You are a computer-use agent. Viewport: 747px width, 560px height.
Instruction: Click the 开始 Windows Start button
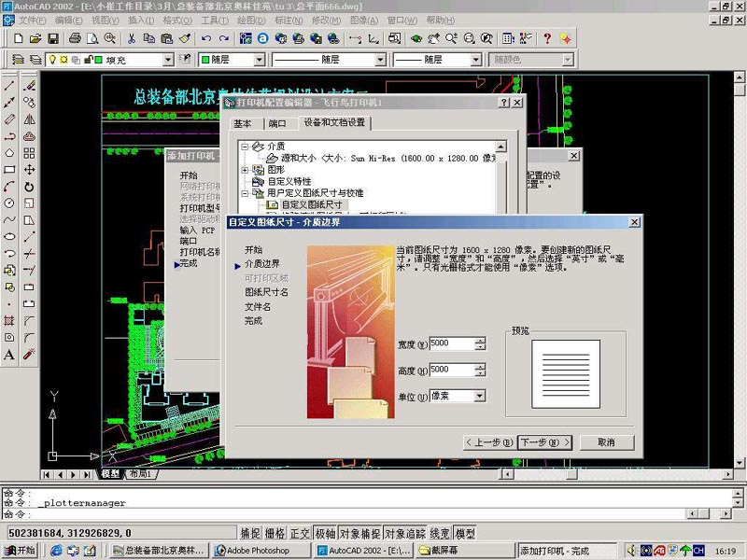pyautogui.click(x=20, y=551)
